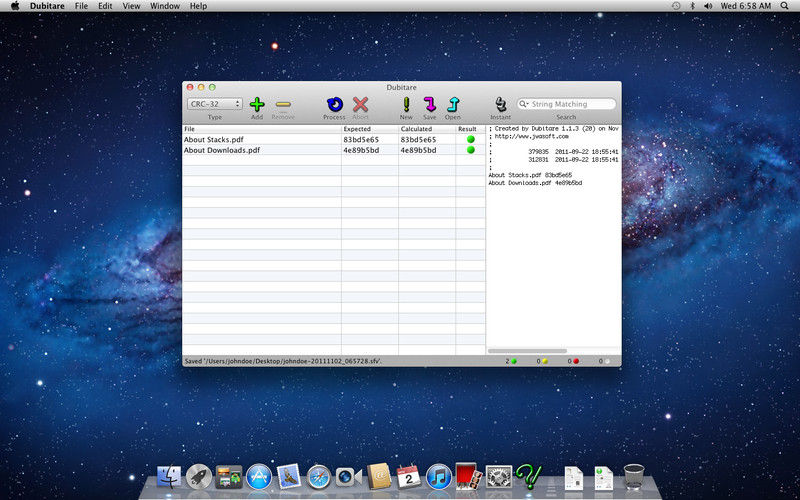Select the About Stacks.pdf file row
The width and height of the screenshot is (800, 500).
[334, 139]
